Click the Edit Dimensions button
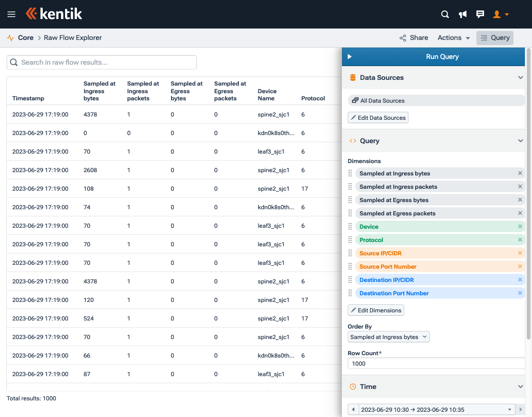Screen dimensions: 532x417 tap(376, 310)
